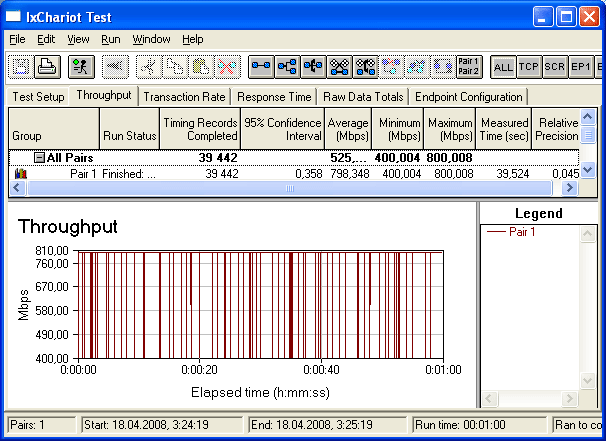606x441 pixels.
Task: Switch to the Endpoint Configuration tab
Action: pos(468,97)
